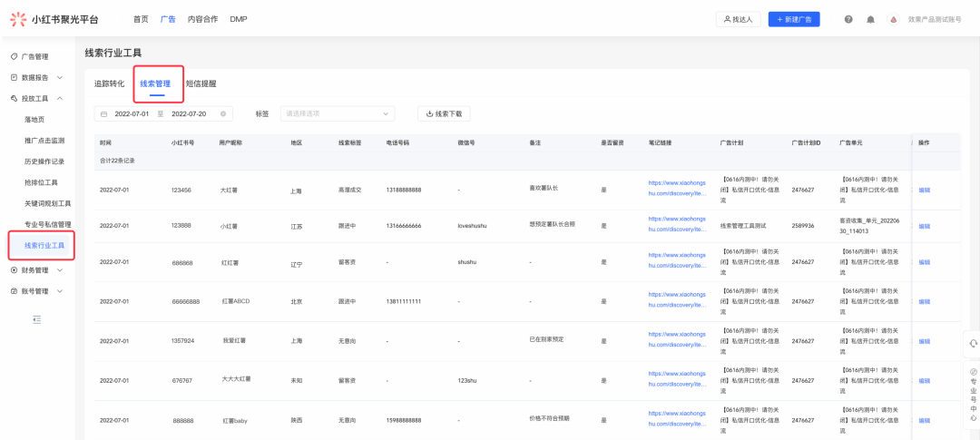Open 专业号中心 floating panel
This screenshot has height=440, width=980.
click(973, 395)
